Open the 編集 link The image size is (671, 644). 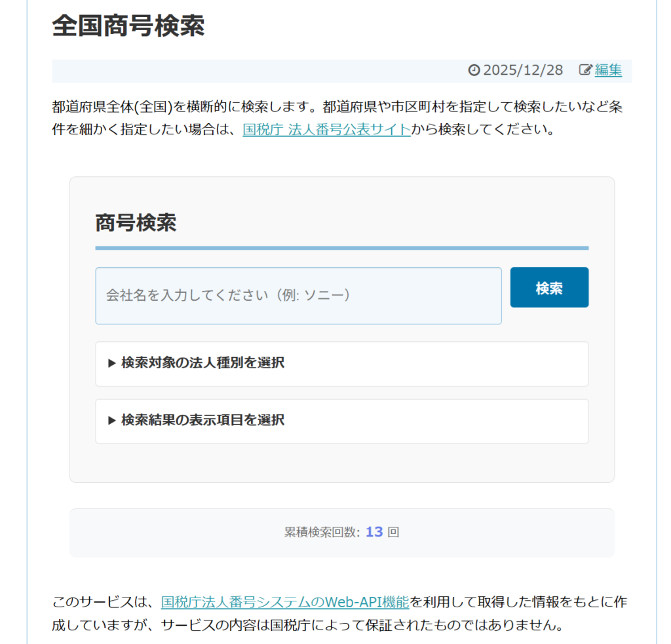tap(608, 70)
